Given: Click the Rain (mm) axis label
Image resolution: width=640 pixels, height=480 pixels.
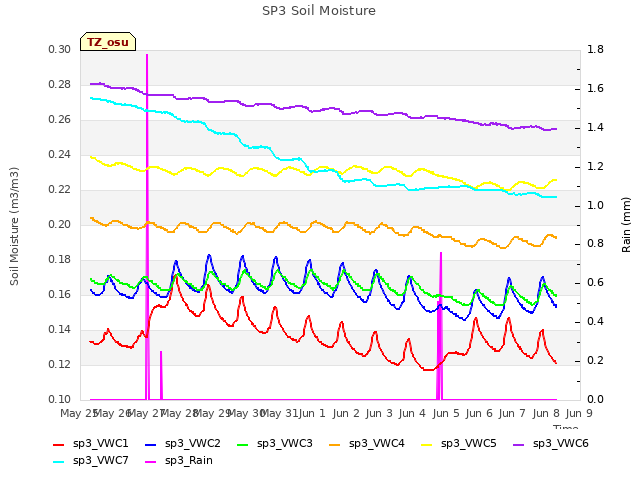Looking at the screenshot, I should [626, 225].
